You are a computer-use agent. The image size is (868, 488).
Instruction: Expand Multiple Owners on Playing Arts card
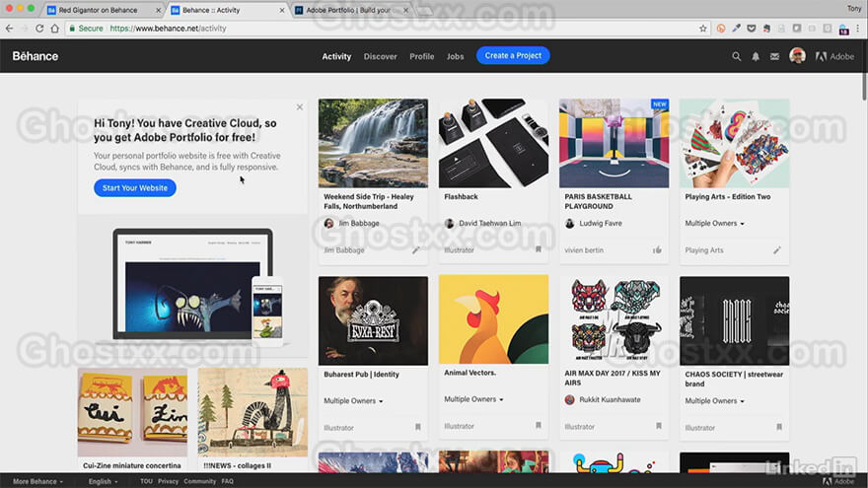[x=715, y=224]
